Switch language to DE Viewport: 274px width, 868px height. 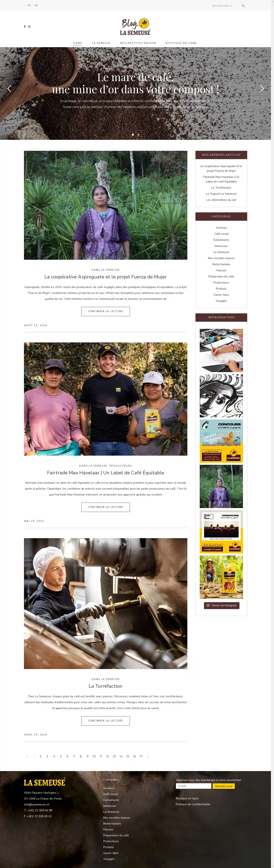tap(36, 5)
